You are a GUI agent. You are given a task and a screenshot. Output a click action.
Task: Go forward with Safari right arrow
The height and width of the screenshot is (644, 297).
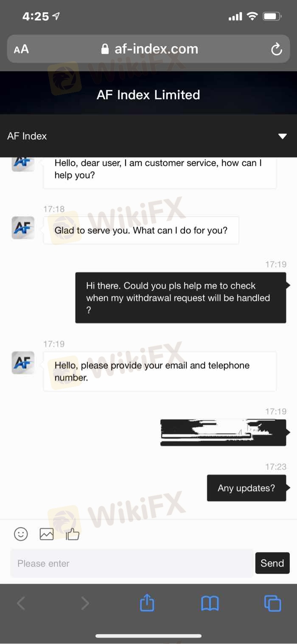pos(85,603)
